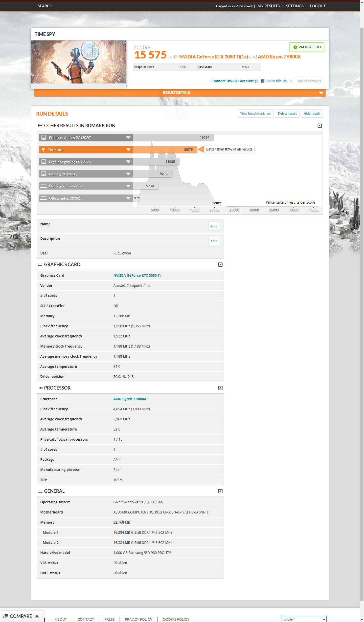Screen dimensions: 364x622
Task: Edit the result Description
Action: pyautogui.click(x=214, y=241)
